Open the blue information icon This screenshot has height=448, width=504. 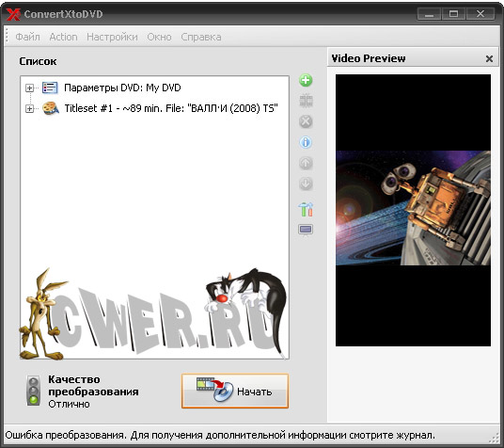306,142
